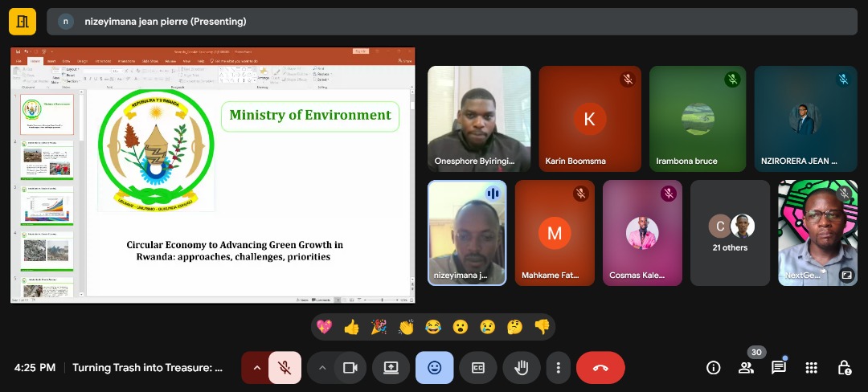
Task: Click the speaking indicator on nizeyimana tile
Action: click(x=493, y=194)
